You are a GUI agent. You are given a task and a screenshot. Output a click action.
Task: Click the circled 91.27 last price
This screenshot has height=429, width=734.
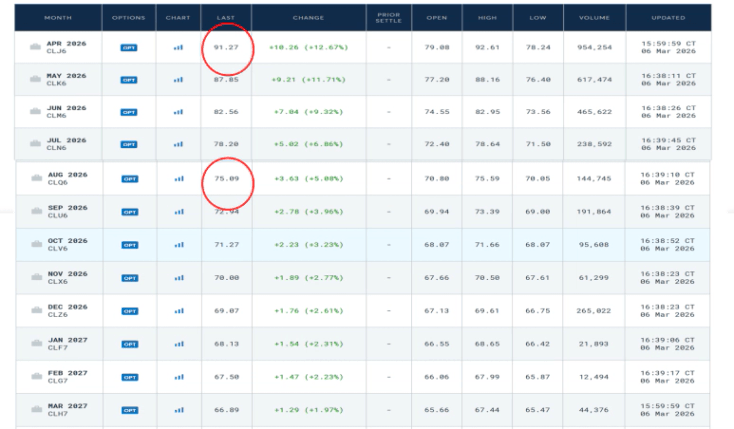[x=226, y=46]
